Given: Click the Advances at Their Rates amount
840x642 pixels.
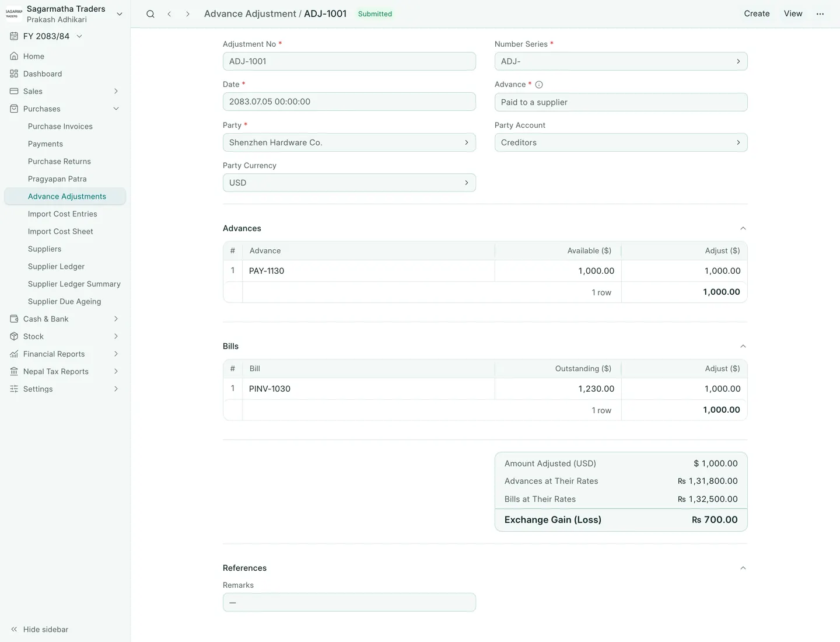Looking at the screenshot, I should point(708,481).
